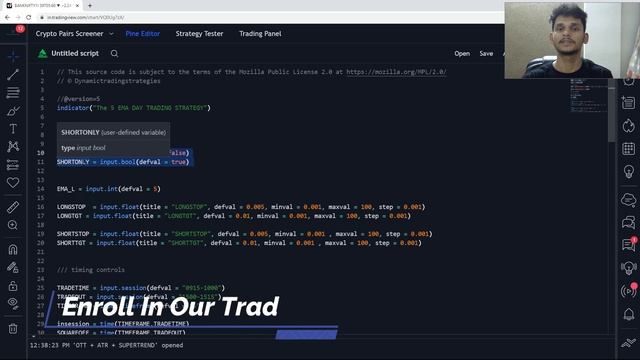Activate the zoom in tool
Image resolution: width=640 pixels, height=360 pixels.
13,225
